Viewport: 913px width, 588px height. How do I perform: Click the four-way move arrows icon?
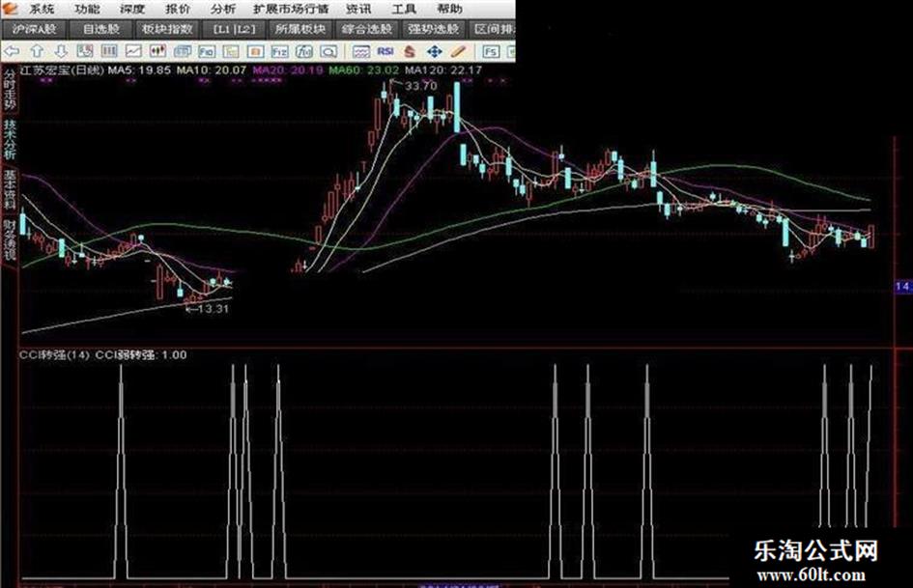click(x=434, y=52)
